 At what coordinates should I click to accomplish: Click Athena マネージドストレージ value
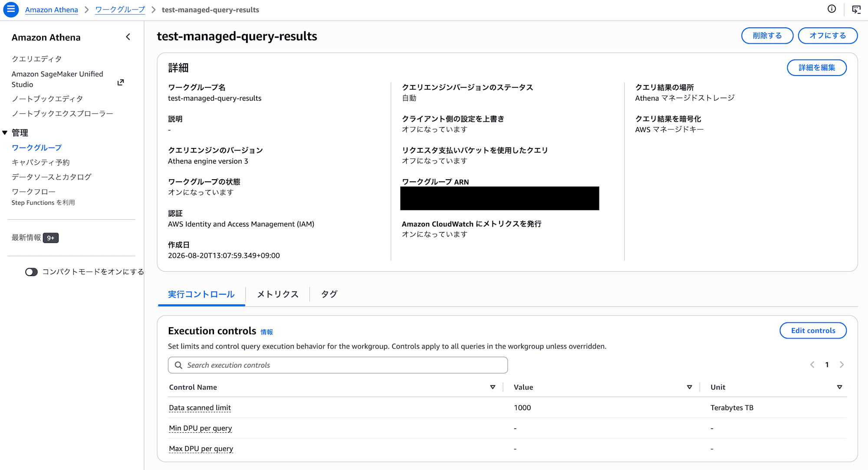(685, 99)
